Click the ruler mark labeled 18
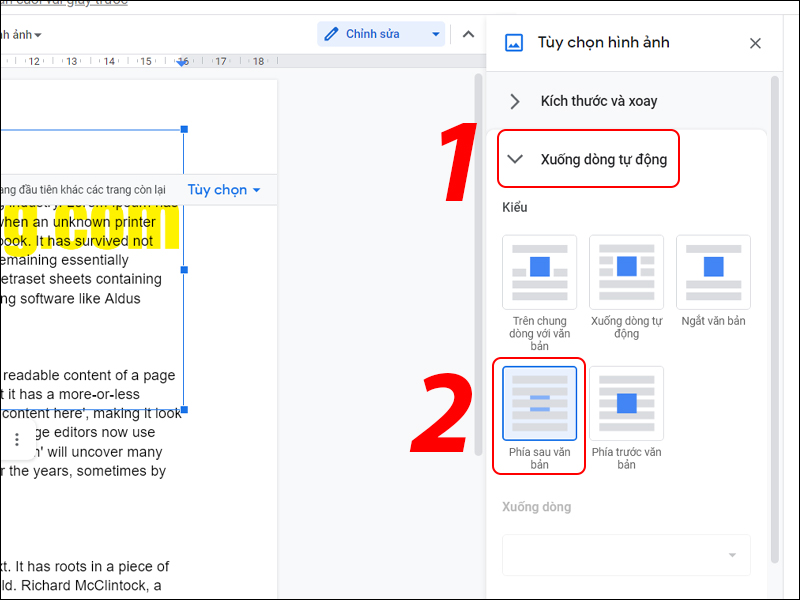 [x=259, y=61]
